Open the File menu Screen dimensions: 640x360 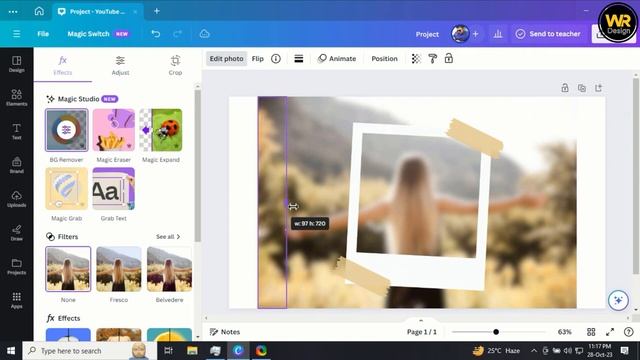43,34
